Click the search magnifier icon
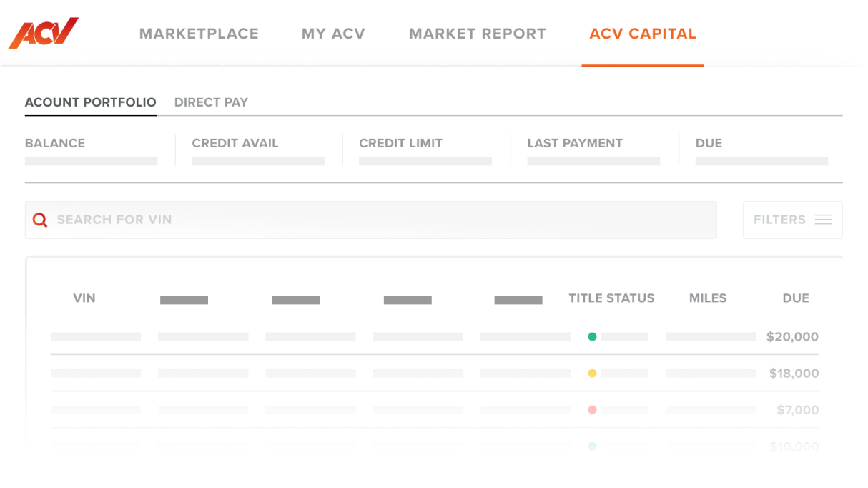Viewport: 868px width, 488px height. [40, 220]
